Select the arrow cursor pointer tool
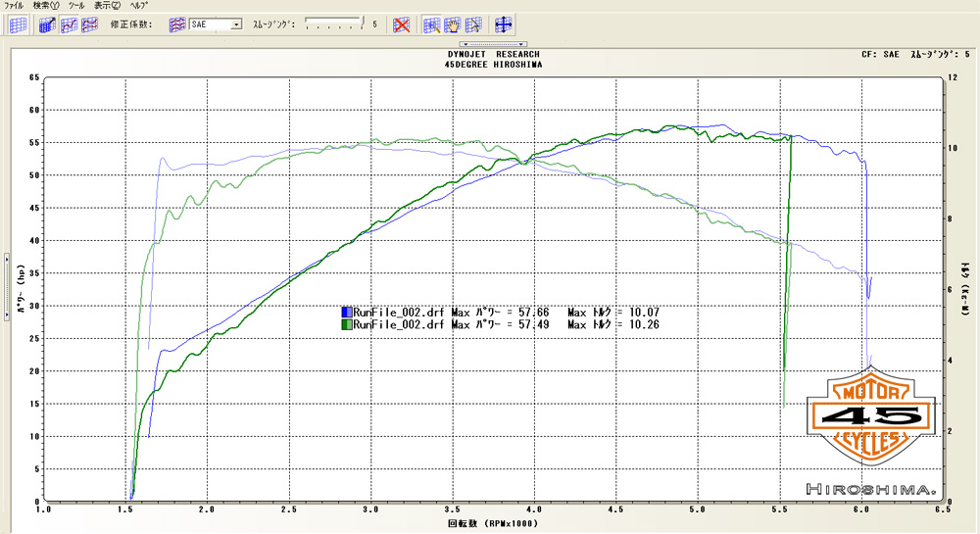 [x=473, y=24]
